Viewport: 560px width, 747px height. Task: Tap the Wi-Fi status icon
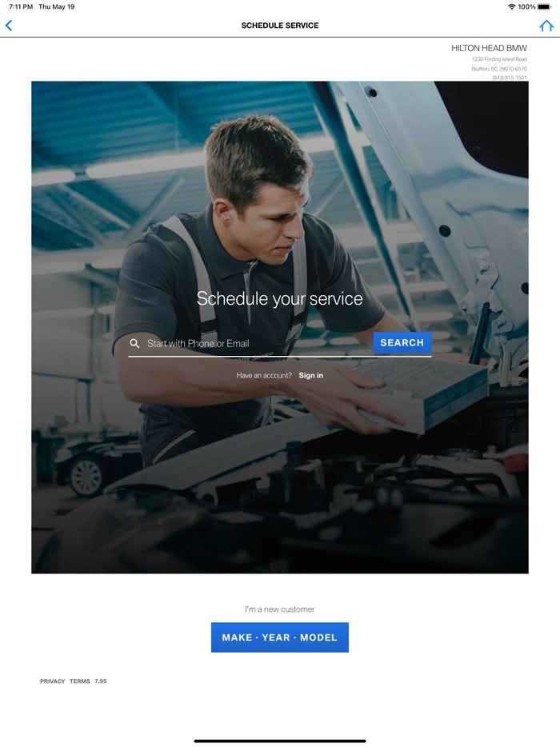(511, 6)
